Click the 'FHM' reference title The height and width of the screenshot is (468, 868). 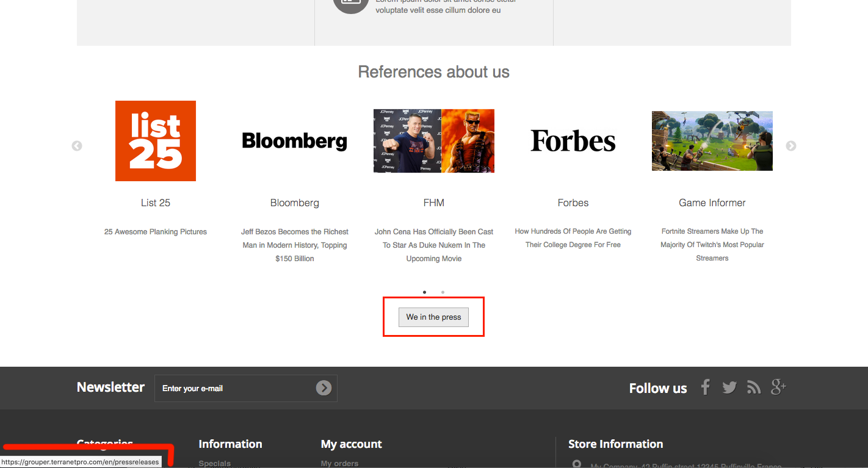(434, 203)
